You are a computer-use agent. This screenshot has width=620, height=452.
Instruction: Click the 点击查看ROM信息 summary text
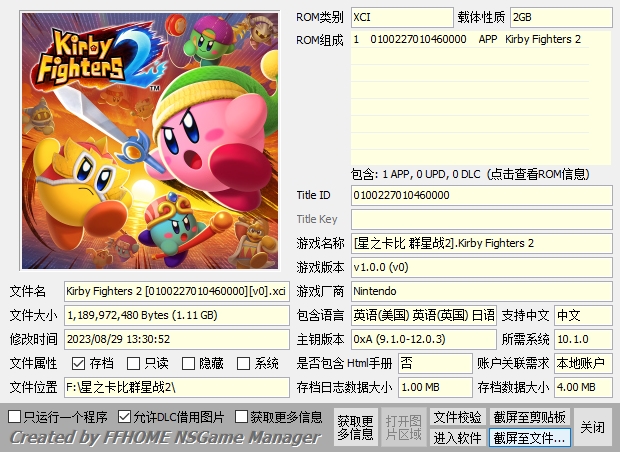click(480, 173)
